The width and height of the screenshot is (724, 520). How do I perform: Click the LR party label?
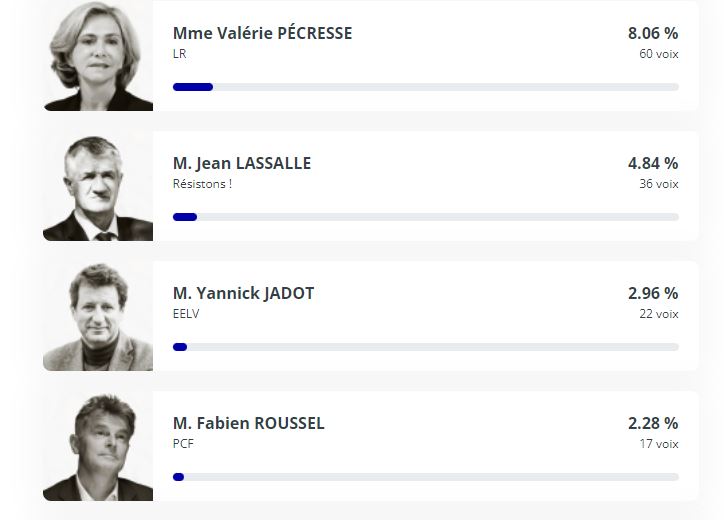pyautogui.click(x=180, y=54)
